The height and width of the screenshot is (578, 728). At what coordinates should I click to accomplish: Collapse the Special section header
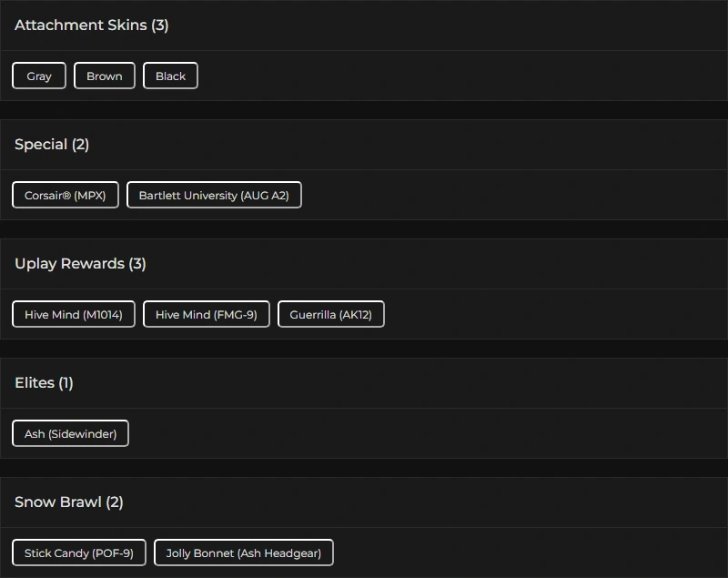[41, 145]
